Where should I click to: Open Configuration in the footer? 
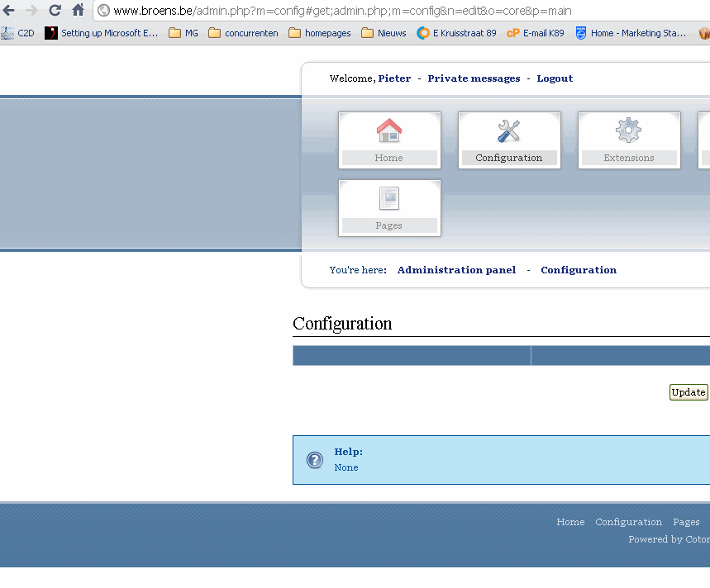[x=628, y=522]
